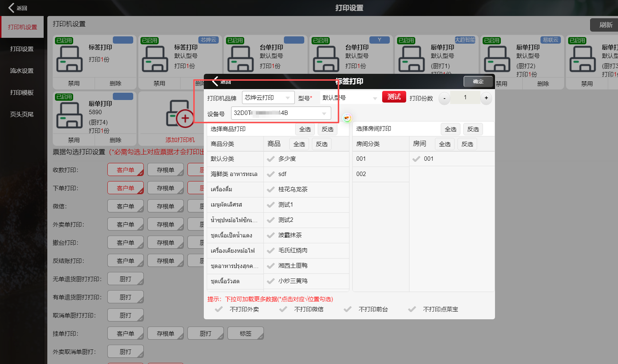Click the dialog back arrow icon
Viewport: 618px width, 364px height.
click(x=215, y=81)
